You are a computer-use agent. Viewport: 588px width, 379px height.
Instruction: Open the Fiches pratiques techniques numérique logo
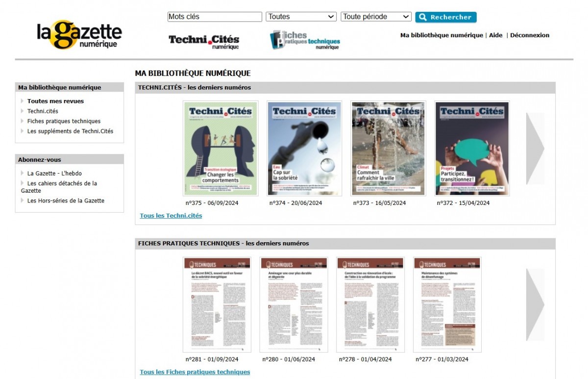[304, 40]
